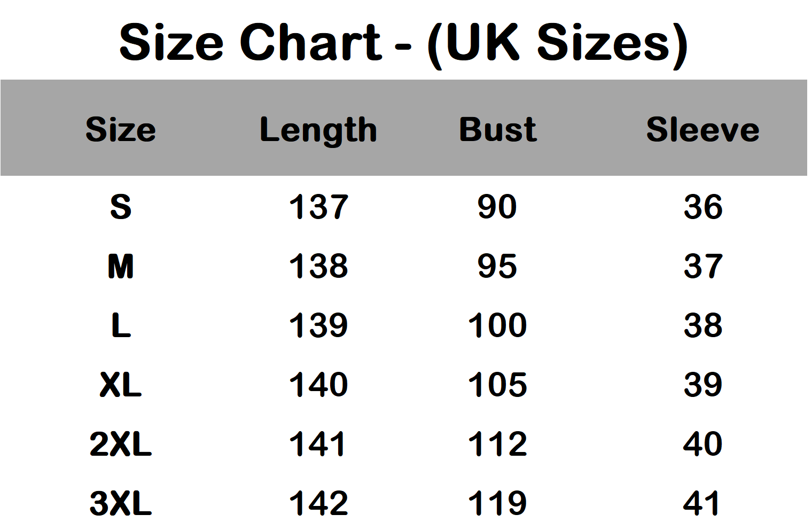Click the Bust column header
812x530 pixels.
tap(497, 129)
